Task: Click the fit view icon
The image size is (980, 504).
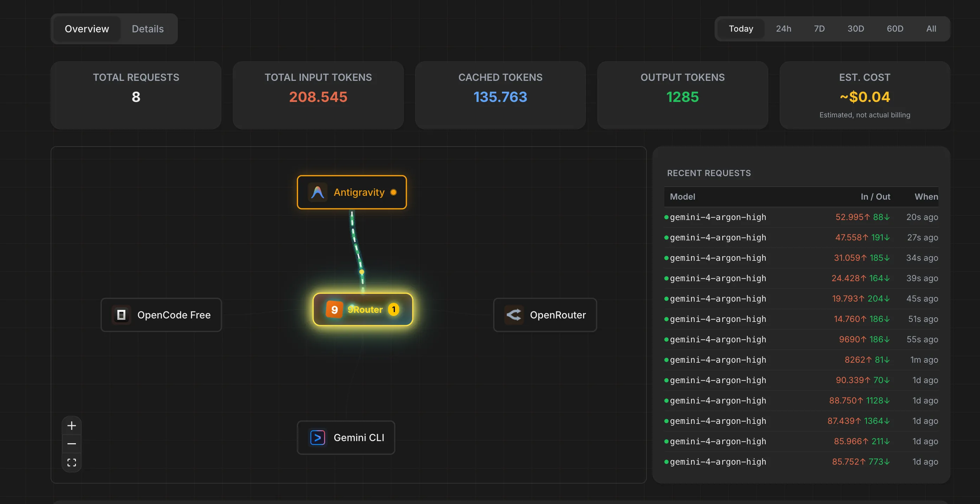Action: tap(71, 462)
